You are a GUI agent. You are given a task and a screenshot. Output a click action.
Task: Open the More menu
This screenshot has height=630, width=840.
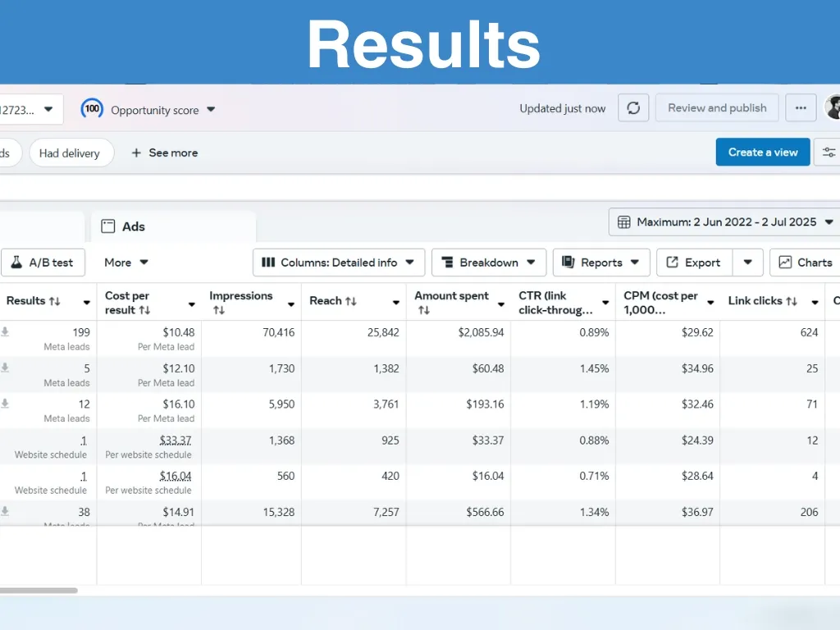pos(126,262)
